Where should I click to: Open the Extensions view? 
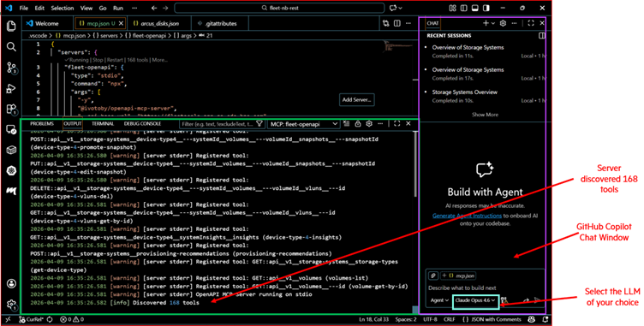pyautogui.click(x=11, y=110)
